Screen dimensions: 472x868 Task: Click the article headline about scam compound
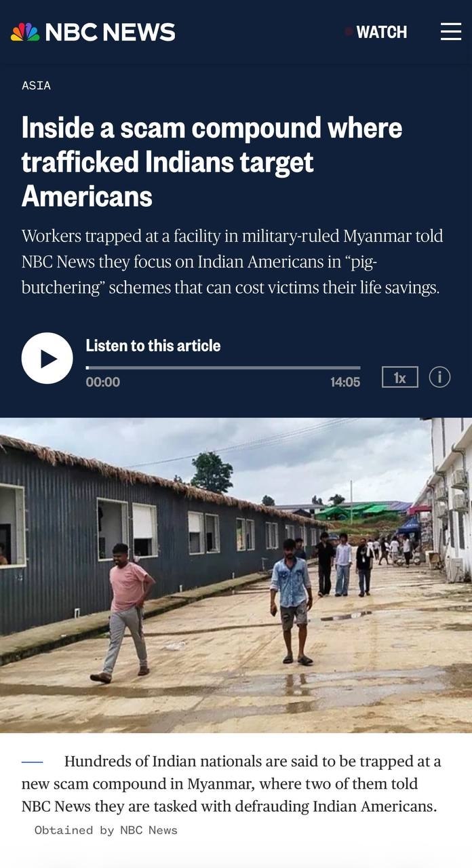point(212,162)
